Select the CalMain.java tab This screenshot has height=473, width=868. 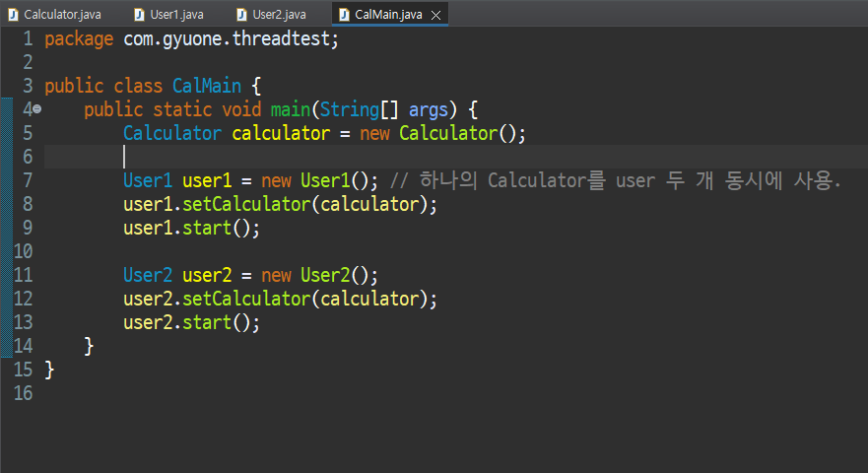[x=388, y=15]
